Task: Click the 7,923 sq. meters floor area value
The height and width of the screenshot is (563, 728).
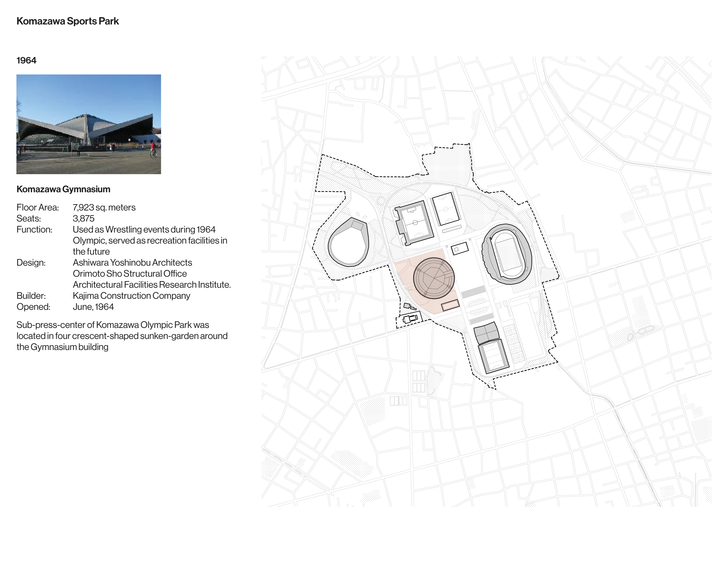Action: [x=104, y=207]
